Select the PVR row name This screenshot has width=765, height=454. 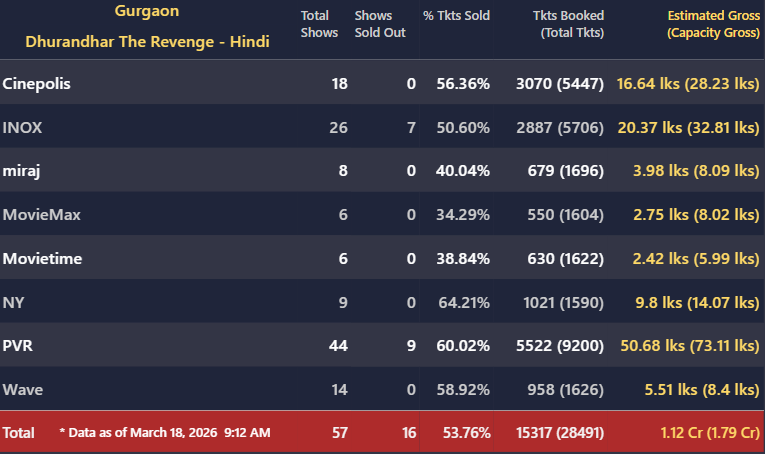click(x=18, y=346)
